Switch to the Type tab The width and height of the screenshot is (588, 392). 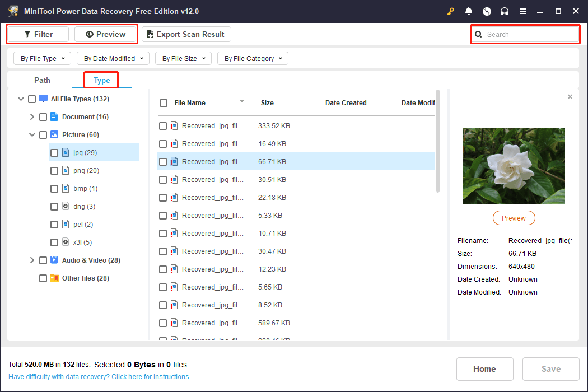point(101,80)
